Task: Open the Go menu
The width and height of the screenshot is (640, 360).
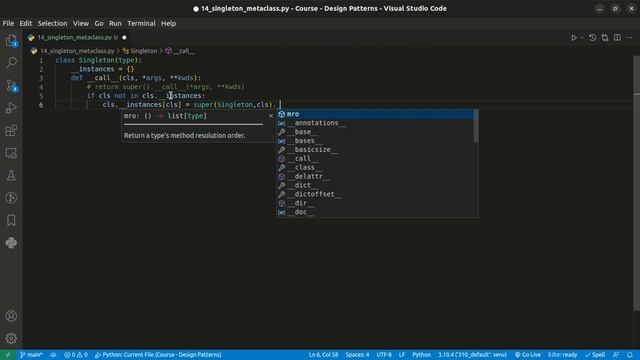Action: click(x=99, y=23)
